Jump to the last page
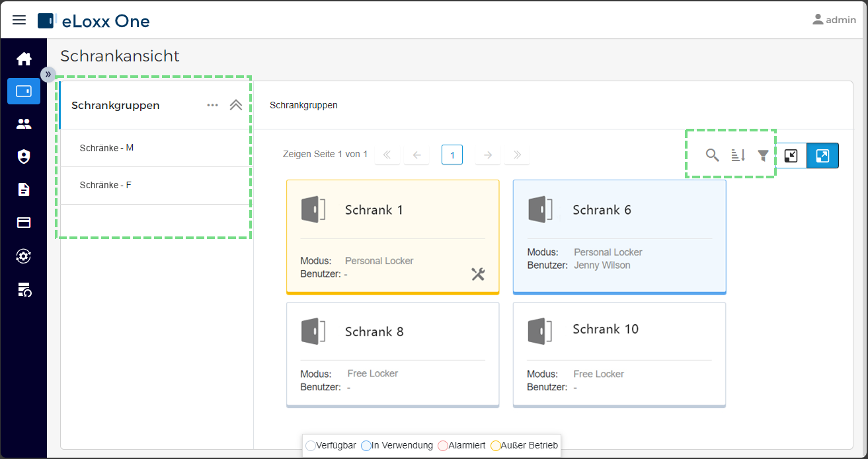The image size is (868, 459). [517, 155]
